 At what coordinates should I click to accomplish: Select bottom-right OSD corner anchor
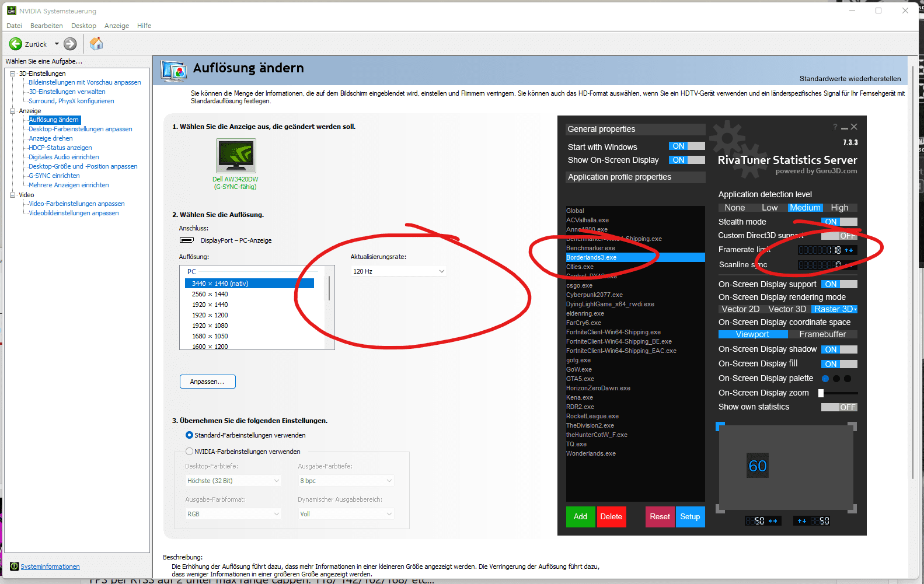click(852, 509)
